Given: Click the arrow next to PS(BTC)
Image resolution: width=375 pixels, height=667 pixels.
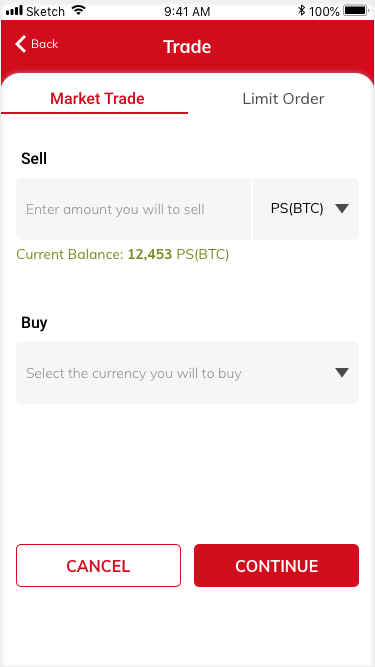Looking at the screenshot, I should pos(342,209).
